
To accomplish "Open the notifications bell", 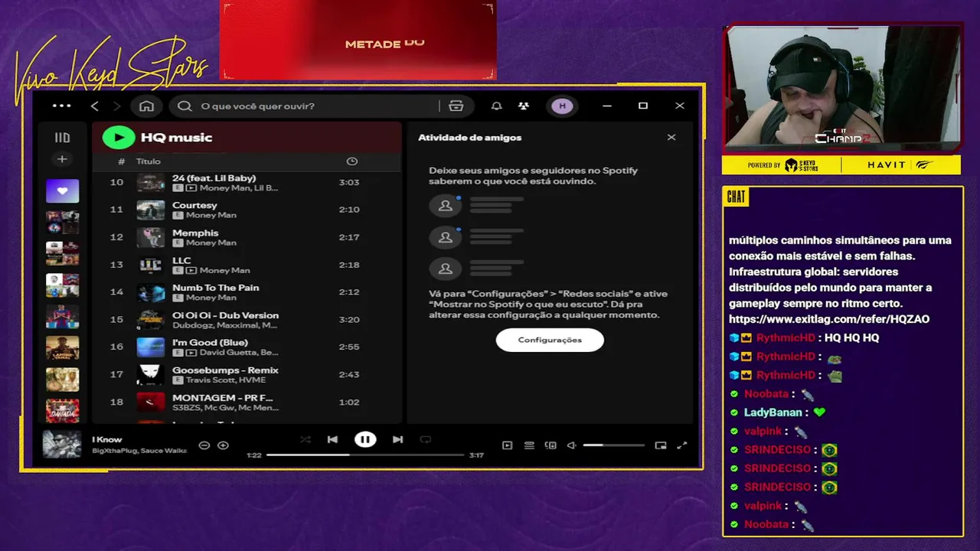I will click(x=496, y=106).
